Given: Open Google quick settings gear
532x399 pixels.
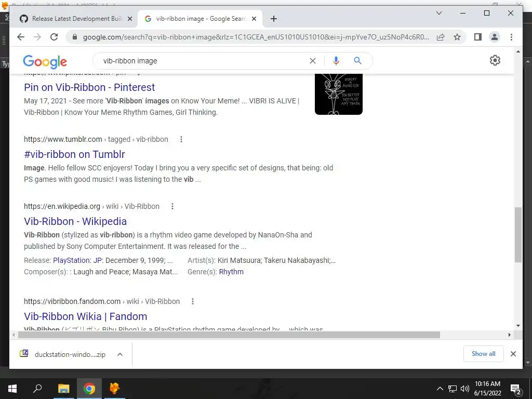Looking at the screenshot, I should point(495,60).
